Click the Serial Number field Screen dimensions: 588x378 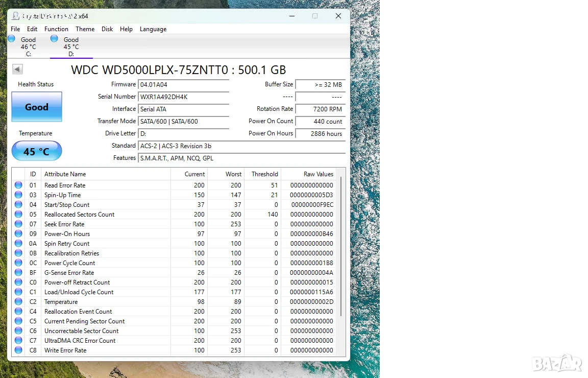(x=184, y=97)
